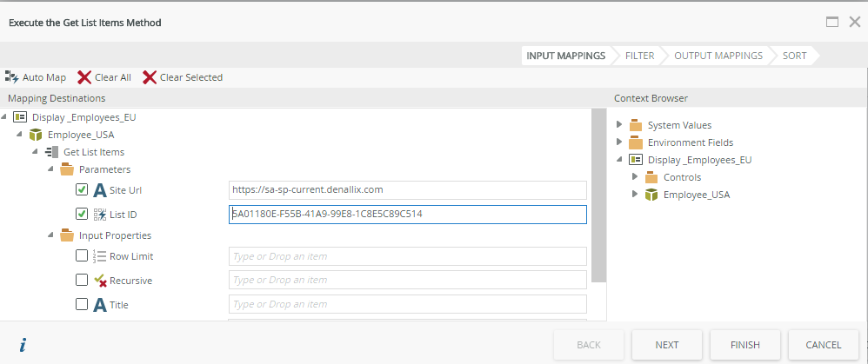This screenshot has width=868, height=364.
Task: Expand the Controls folder in Context Browser
Action: 635,177
